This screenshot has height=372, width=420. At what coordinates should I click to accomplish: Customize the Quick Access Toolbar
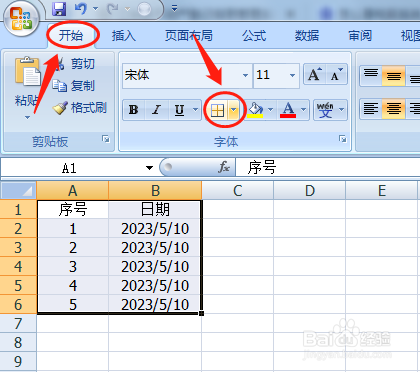click(174, 8)
